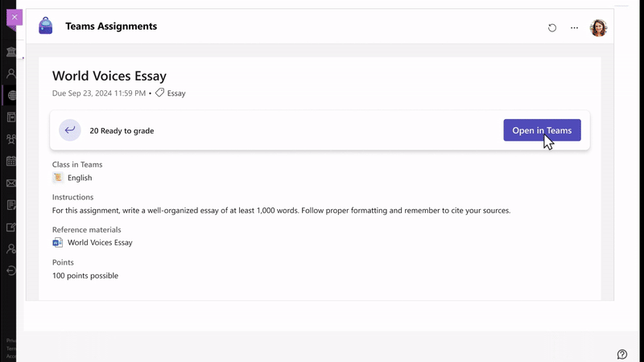Viewport: 644px width, 362px height.
Task: Open the globe activity stream in sidebar
Action: click(11, 95)
